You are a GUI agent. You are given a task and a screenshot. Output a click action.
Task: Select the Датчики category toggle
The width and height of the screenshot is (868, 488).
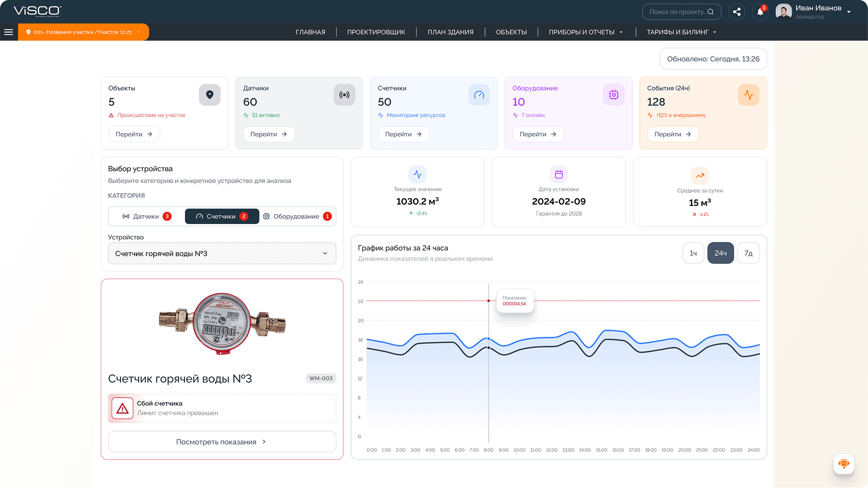146,217
